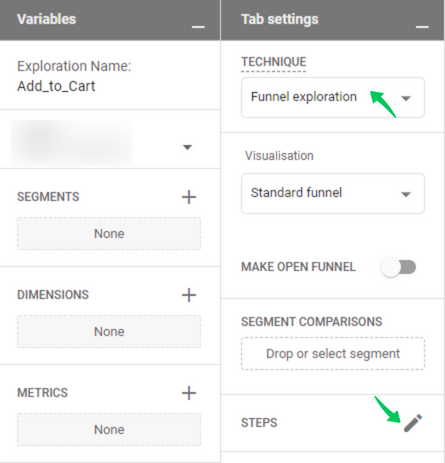Edit funnel steps with pencil icon
445x463 pixels.
(413, 423)
